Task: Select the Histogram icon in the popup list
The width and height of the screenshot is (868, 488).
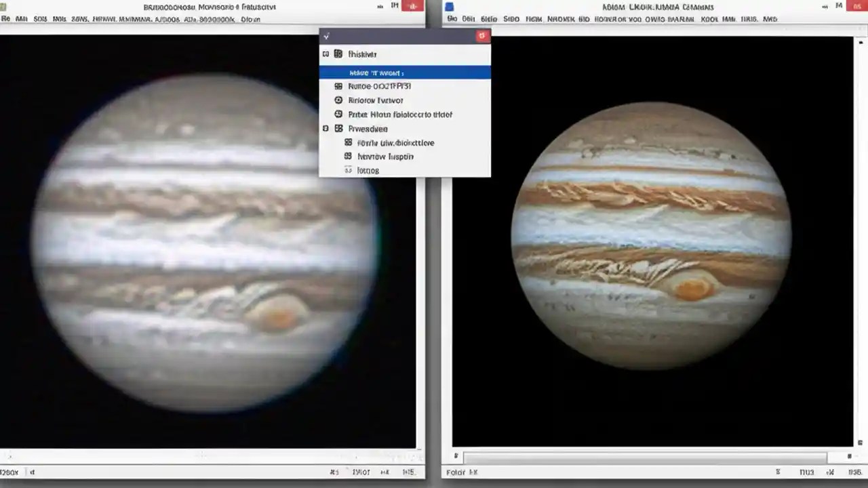Action: coord(338,54)
